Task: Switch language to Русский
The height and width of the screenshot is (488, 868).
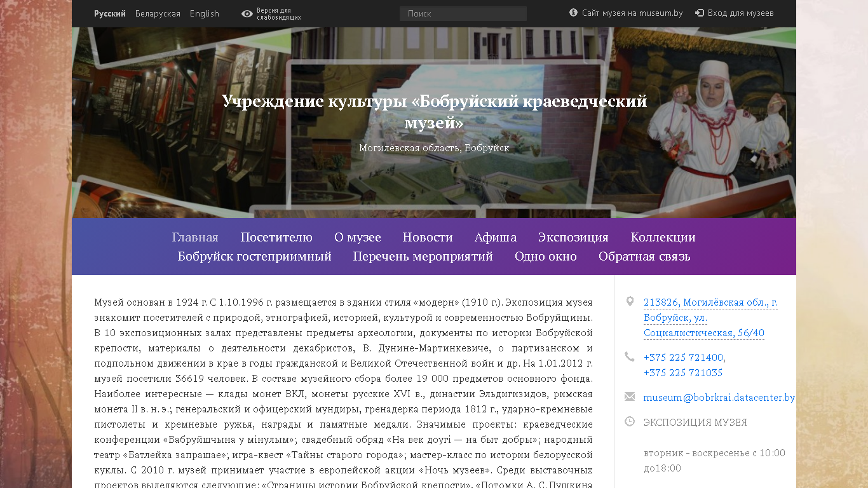Action: [x=110, y=13]
